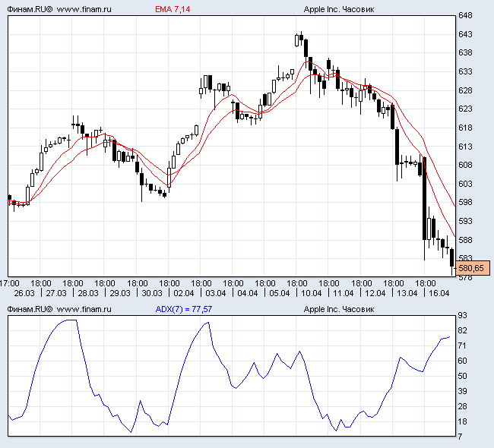Select the 26.03 date label
The height and width of the screenshot is (448, 494).
(24, 293)
